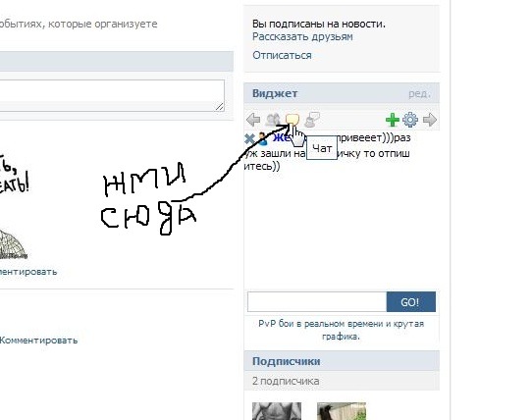Viewport: 532px width, 420px height.
Task: Click the green plus icon in widget
Action: (x=393, y=120)
